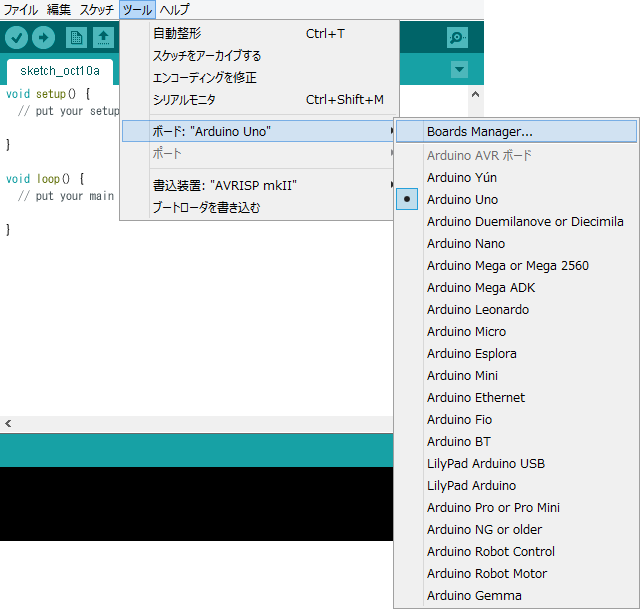Select Arduino Duemilanove or Diecimila board
The height and width of the screenshot is (609, 641).
tap(516, 222)
